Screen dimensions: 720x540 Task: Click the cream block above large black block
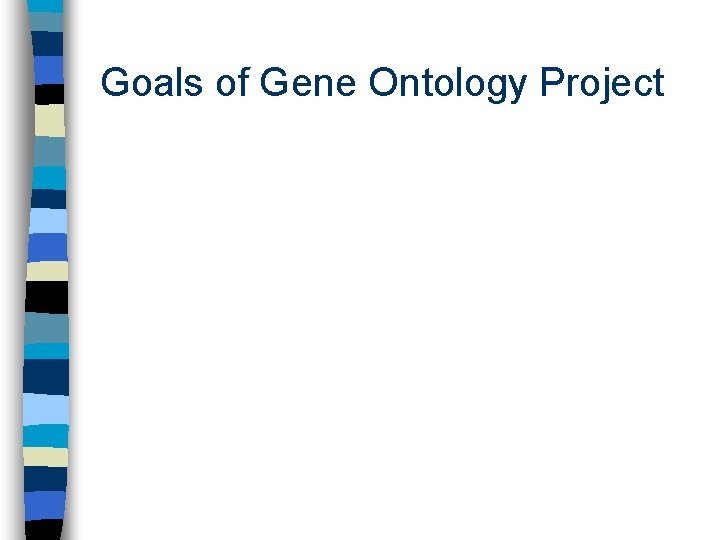(x=47, y=271)
